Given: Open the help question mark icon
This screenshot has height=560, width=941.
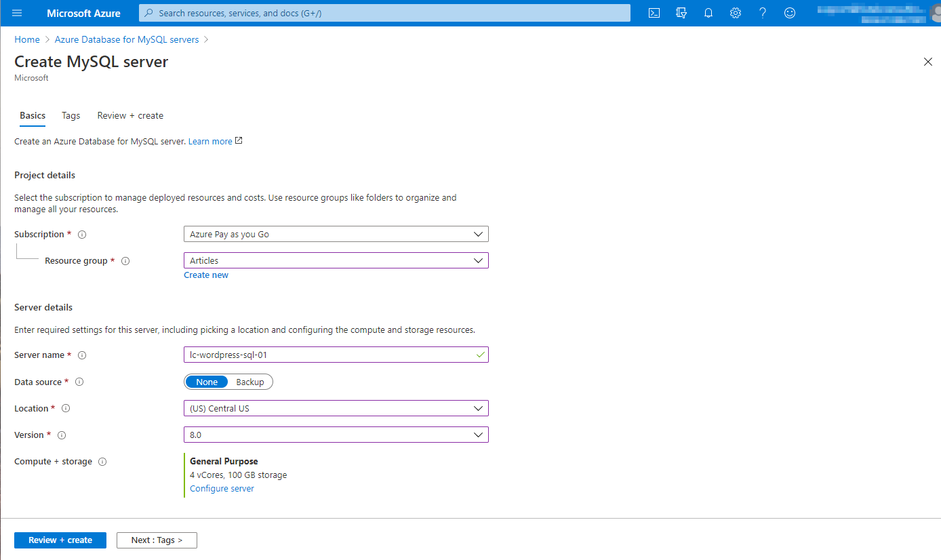Looking at the screenshot, I should (763, 13).
